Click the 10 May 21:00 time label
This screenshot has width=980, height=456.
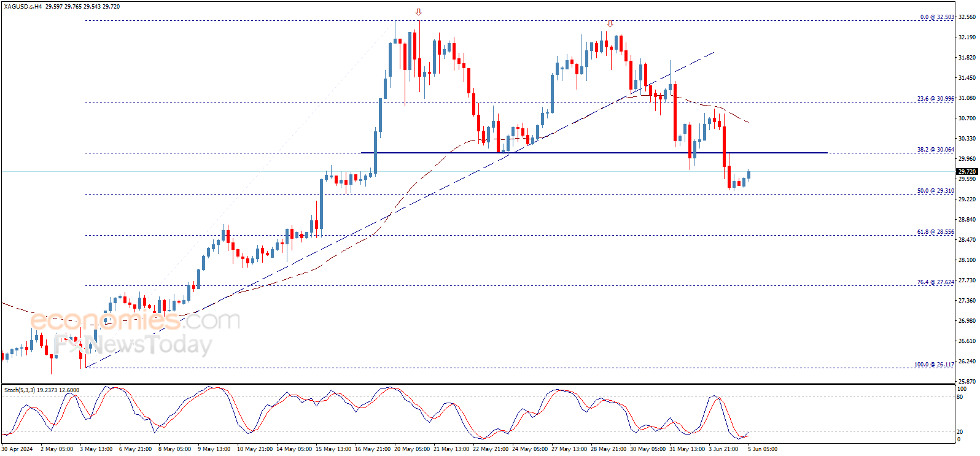coord(255,449)
